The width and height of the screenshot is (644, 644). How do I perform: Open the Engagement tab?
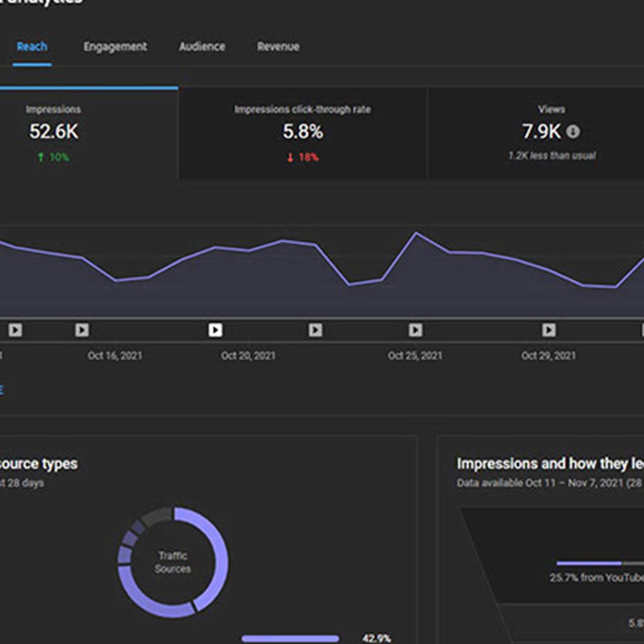coord(115,47)
